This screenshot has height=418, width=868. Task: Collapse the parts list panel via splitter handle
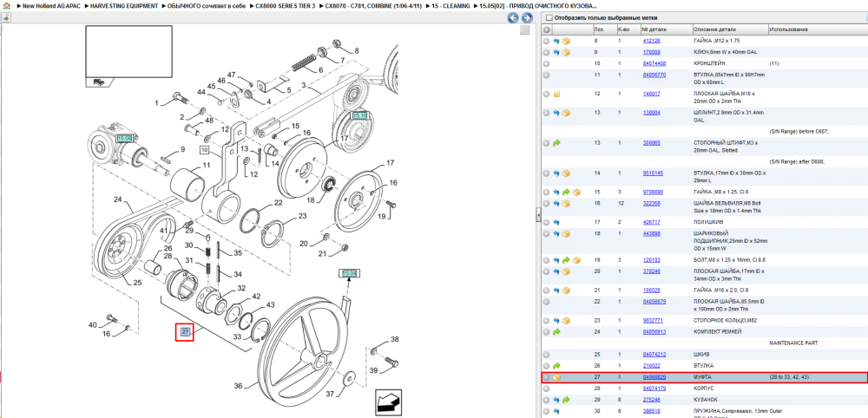[538, 216]
